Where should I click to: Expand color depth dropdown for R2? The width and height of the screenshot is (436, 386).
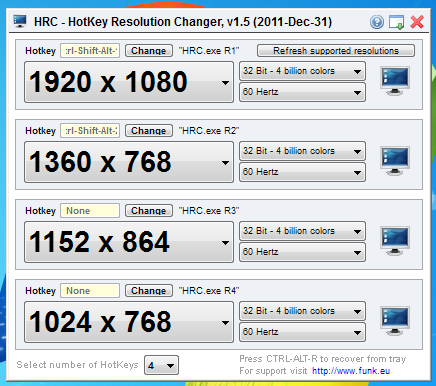[x=302, y=151]
